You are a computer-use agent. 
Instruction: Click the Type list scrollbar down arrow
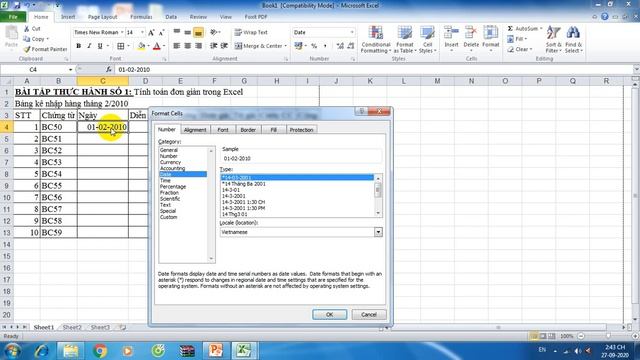378,213
